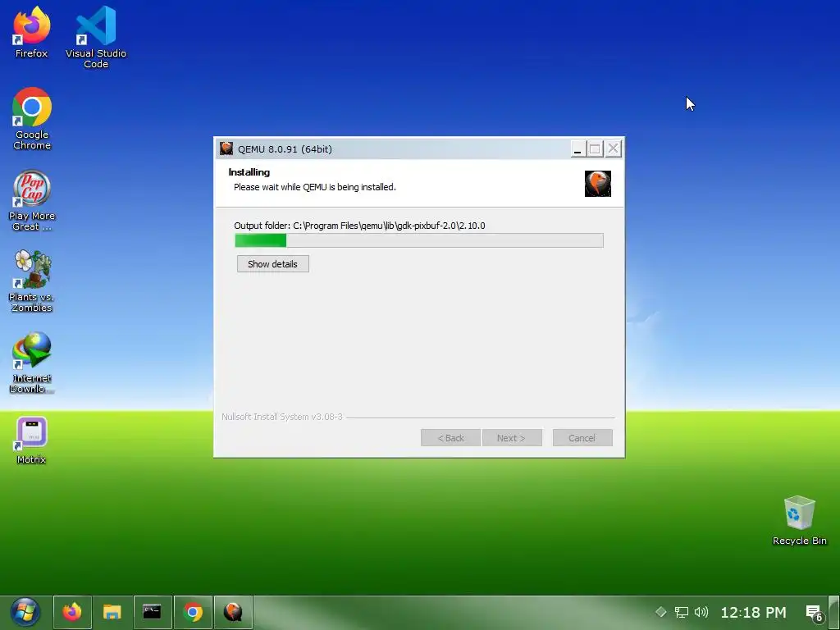Click the QEMU installer taskbar button

(233, 612)
